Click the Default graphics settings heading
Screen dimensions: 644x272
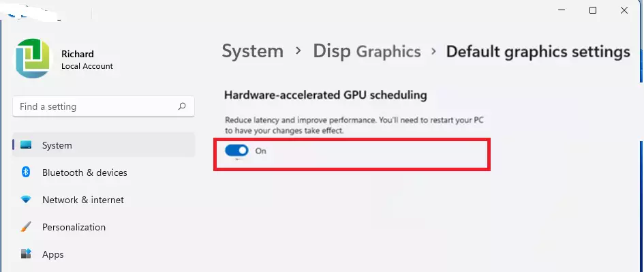[x=538, y=52]
